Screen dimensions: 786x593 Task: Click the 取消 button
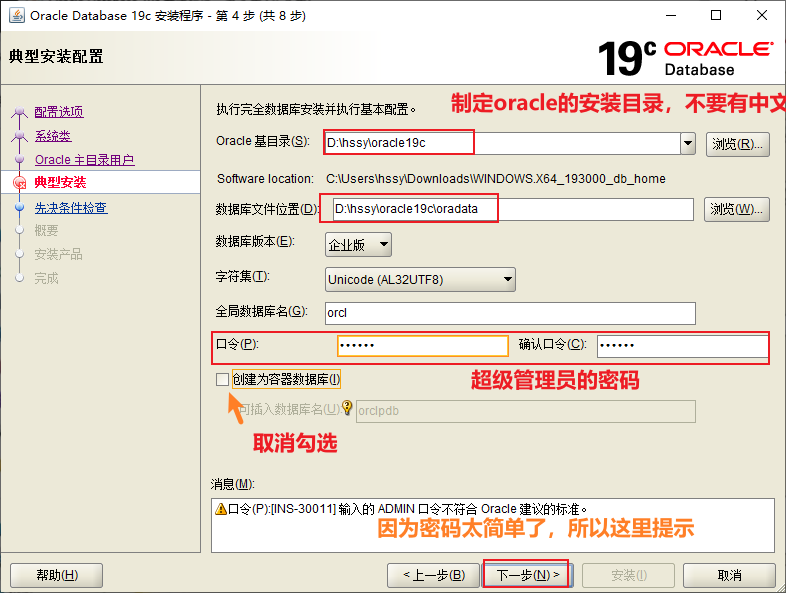[x=729, y=575]
